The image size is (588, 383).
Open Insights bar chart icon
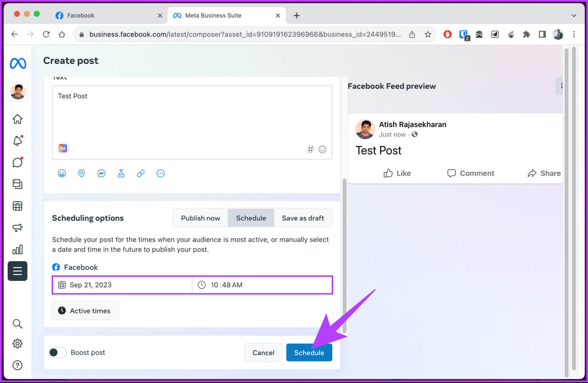18,249
